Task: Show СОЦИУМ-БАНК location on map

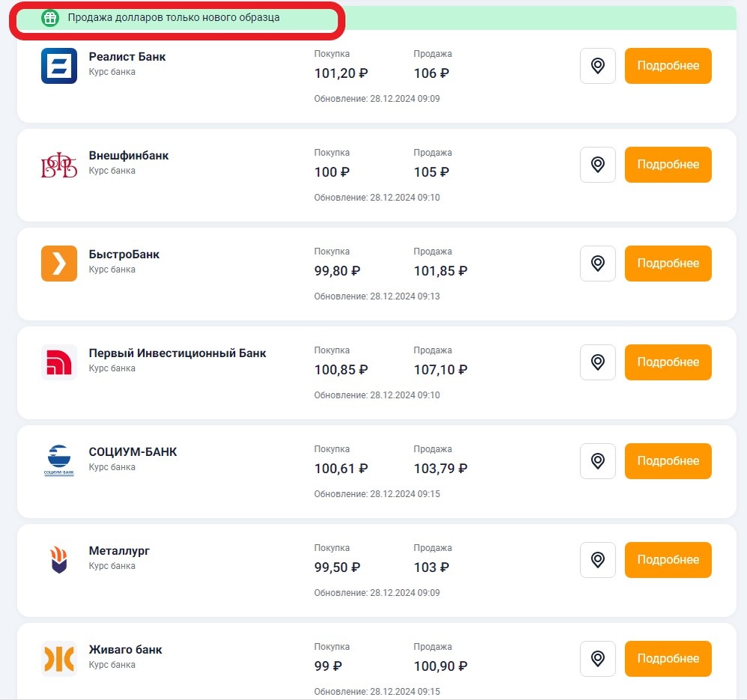Action: click(597, 461)
